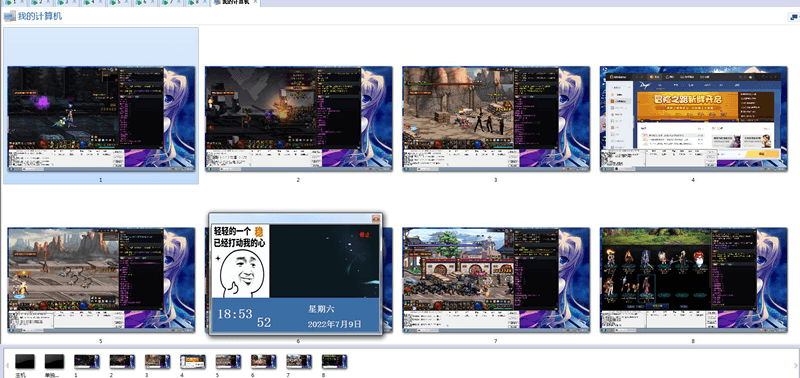The image size is (800, 378).
Task: Select virtual machine 1 large thumbnail
Action: [x=101, y=118]
